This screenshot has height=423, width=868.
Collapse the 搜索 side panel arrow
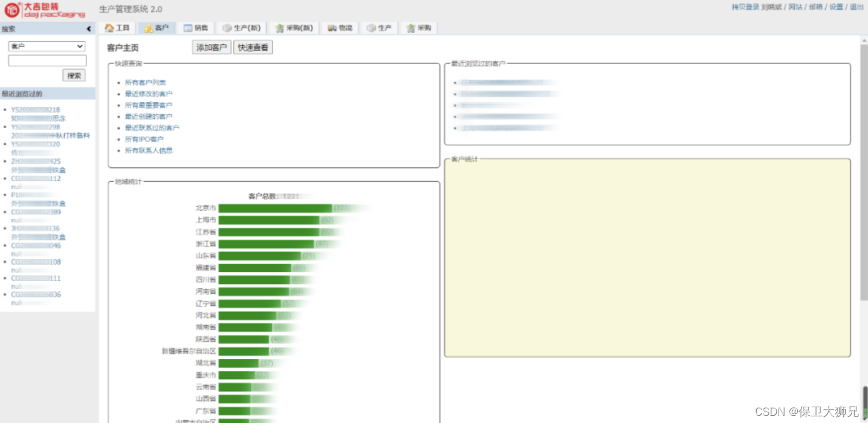pyautogui.click(x=89, y=28)
